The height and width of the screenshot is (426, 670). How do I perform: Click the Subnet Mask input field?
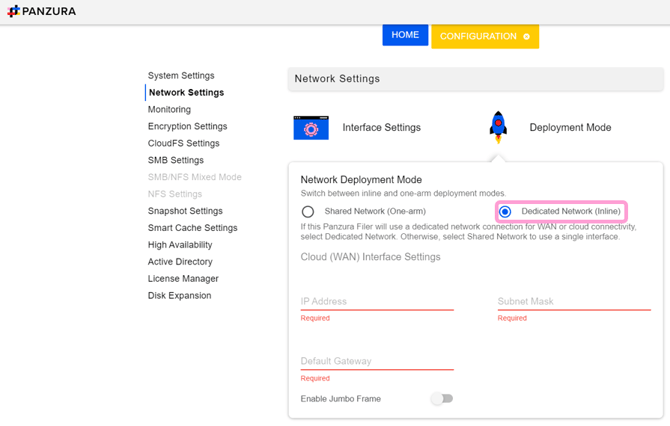click(574, 301)
